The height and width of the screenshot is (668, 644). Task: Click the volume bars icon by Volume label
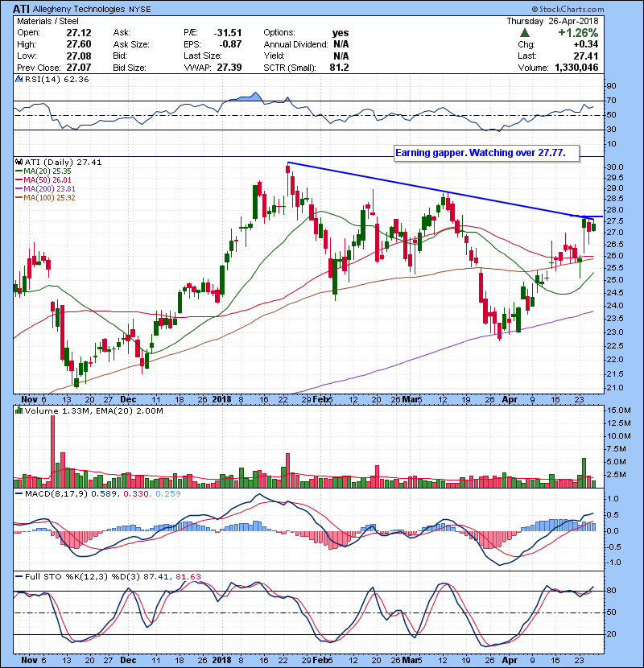point(19,410)
